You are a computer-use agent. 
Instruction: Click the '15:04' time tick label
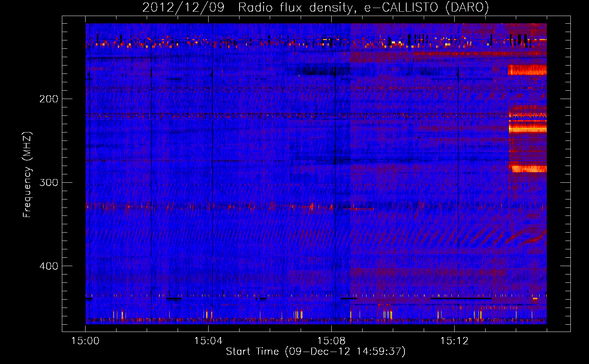[208, 341]
